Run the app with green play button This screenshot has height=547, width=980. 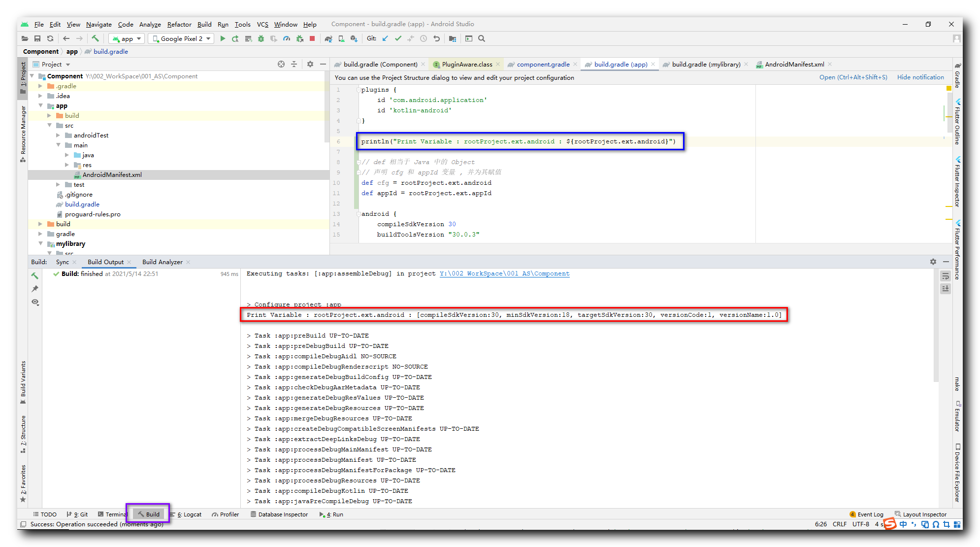[223, 38]
